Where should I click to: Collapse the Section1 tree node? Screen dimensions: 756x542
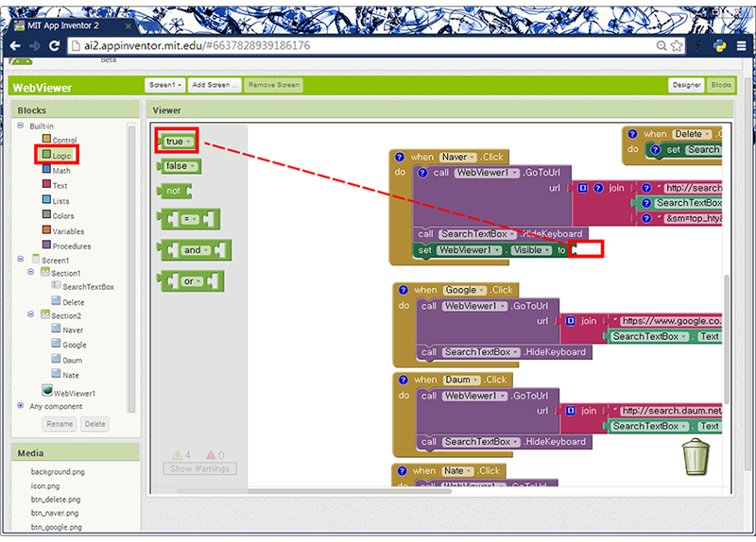31,272
